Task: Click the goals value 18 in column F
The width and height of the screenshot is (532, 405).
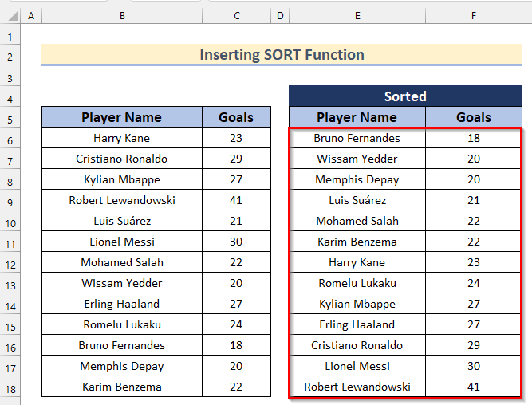Action: point(474,138)
